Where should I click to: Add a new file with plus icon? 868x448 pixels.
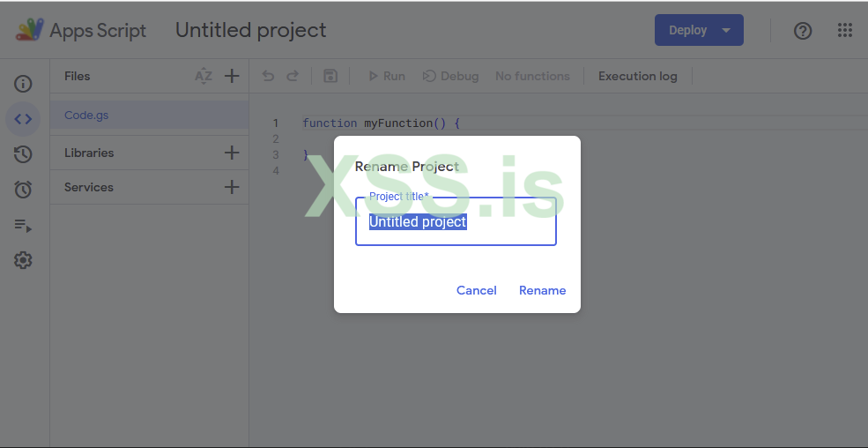click(232, 76)
